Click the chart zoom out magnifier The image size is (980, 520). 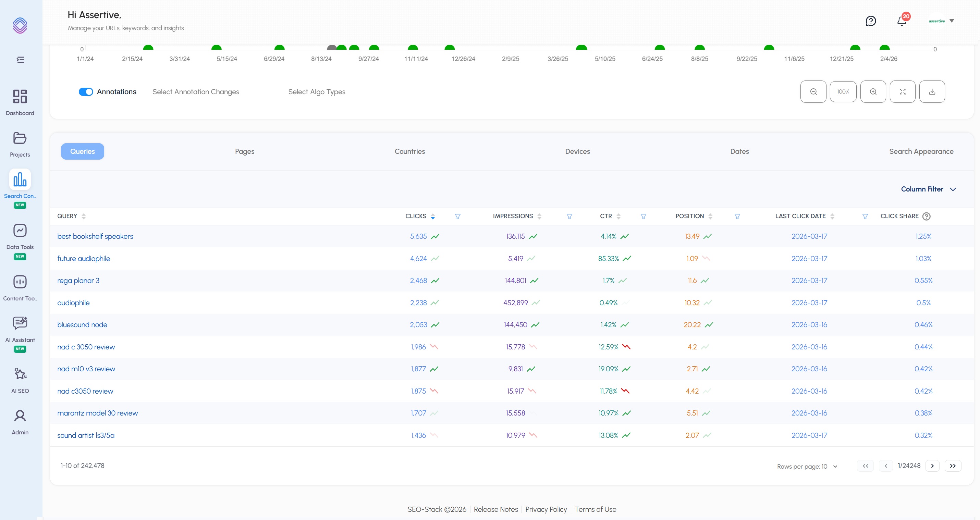click(813, 92)
